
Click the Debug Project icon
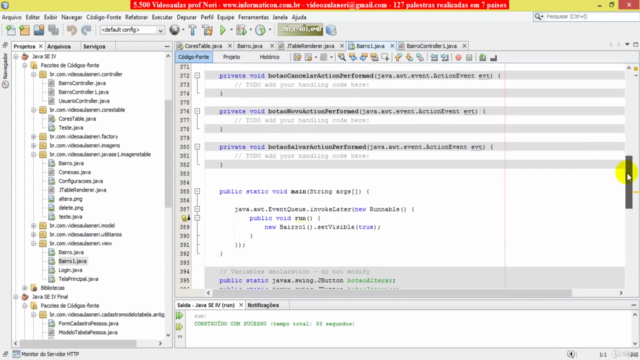[x=241, y=30]
